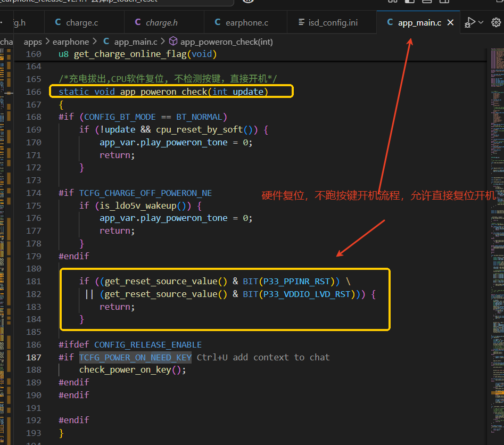Click the "apps" breadcrumb segment
The width and height of the screenshot is (504, 445).
click(33, 42)
